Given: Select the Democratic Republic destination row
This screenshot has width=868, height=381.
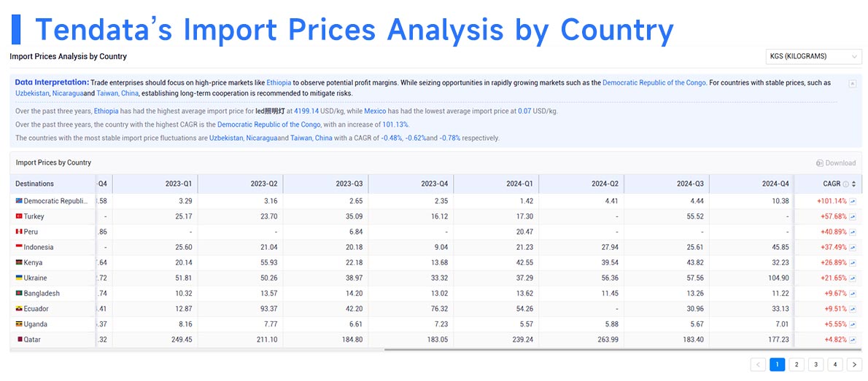Looking at the screenshot, I should coord(52,201).
